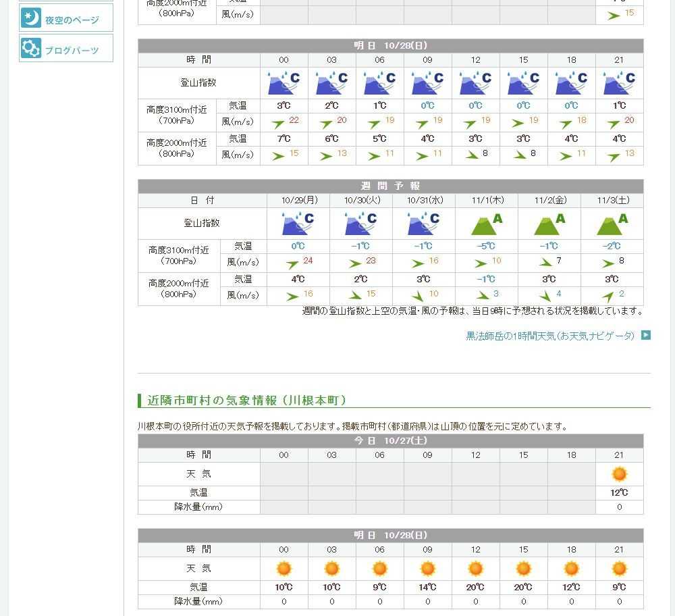Click 11/1(木) climbing index A icon
This screenshot has height=616, width=675.
click(486, 224)
